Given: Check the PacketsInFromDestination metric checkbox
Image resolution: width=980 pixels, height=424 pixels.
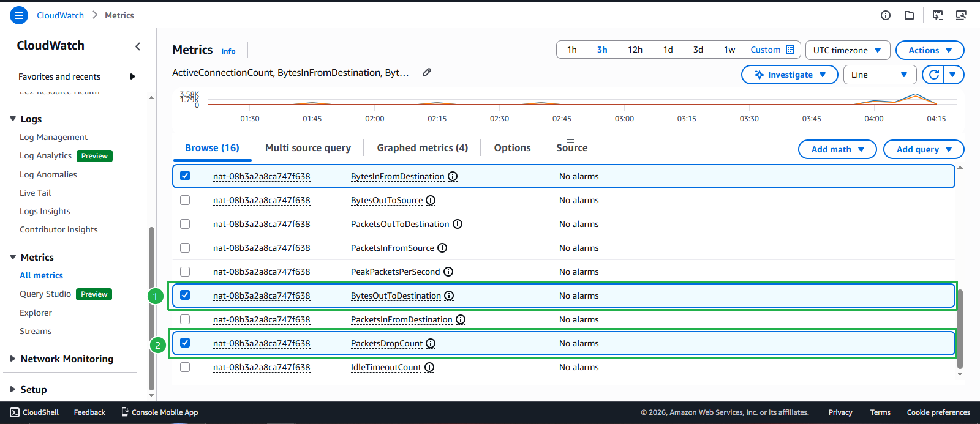Looking at the screenshot, I should click(185, 319).
